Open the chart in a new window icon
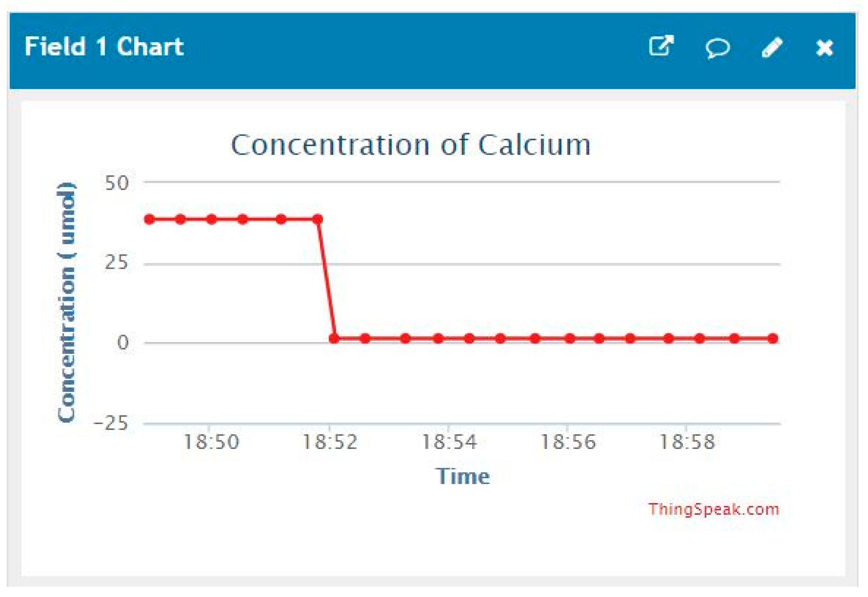Screen dimensions: 868x597 (661, 46)
